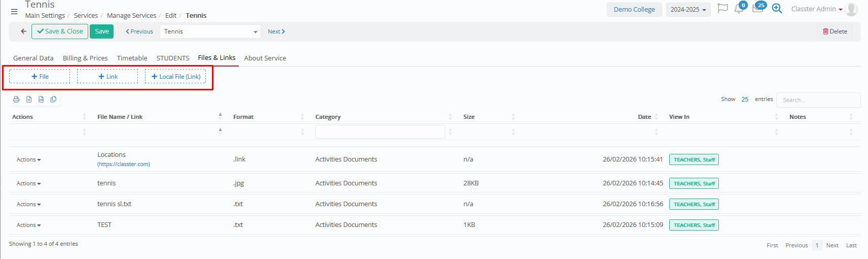Export the table to Excel
Screen dimensions: 868x259
(x=29, y=100)
